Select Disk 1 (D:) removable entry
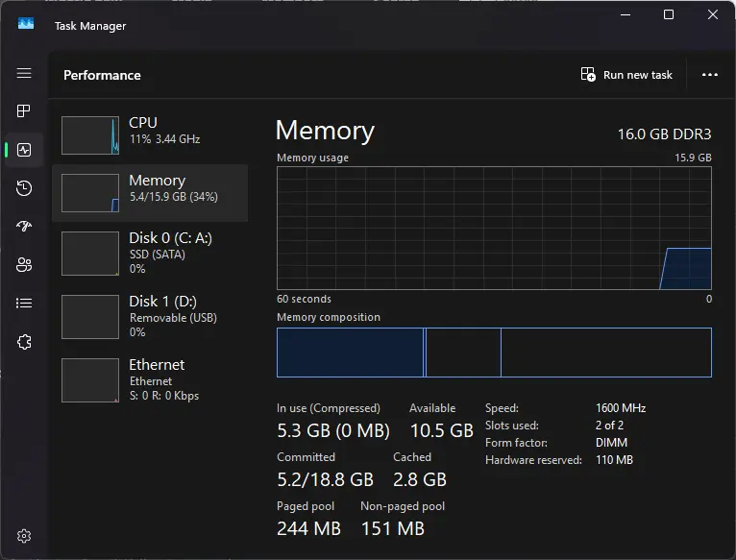This screenshot has width=736, height=560. pos(150,317)
